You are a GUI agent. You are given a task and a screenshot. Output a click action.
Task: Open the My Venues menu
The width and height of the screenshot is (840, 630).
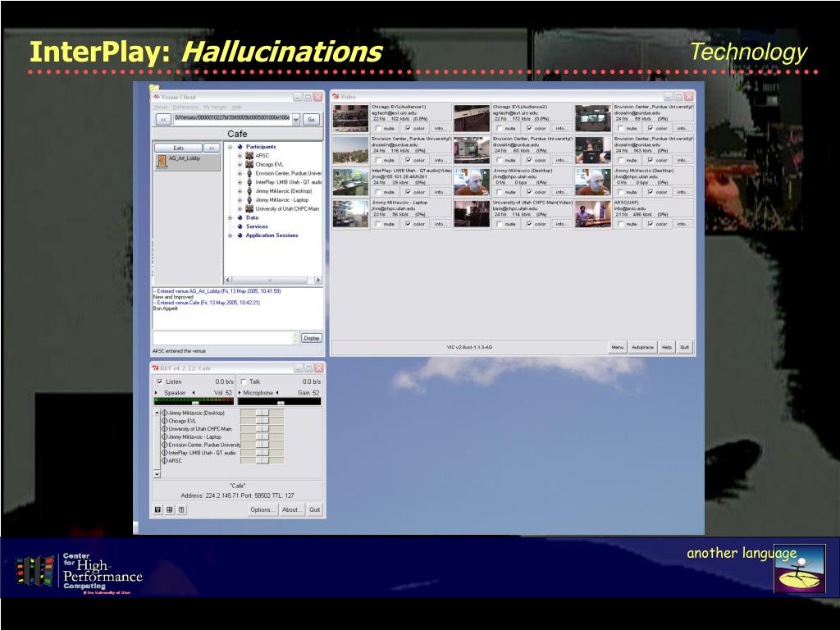tap(216, 107)
